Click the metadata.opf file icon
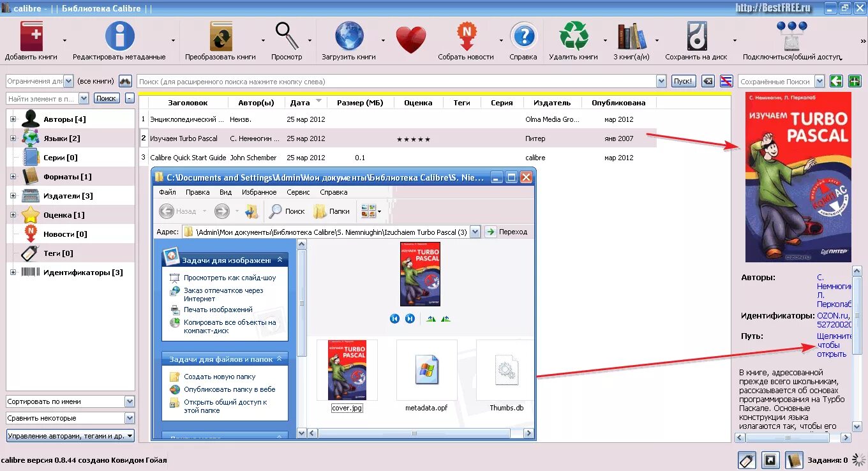This screenshot has width=868, height=471. tap(426, 371)
